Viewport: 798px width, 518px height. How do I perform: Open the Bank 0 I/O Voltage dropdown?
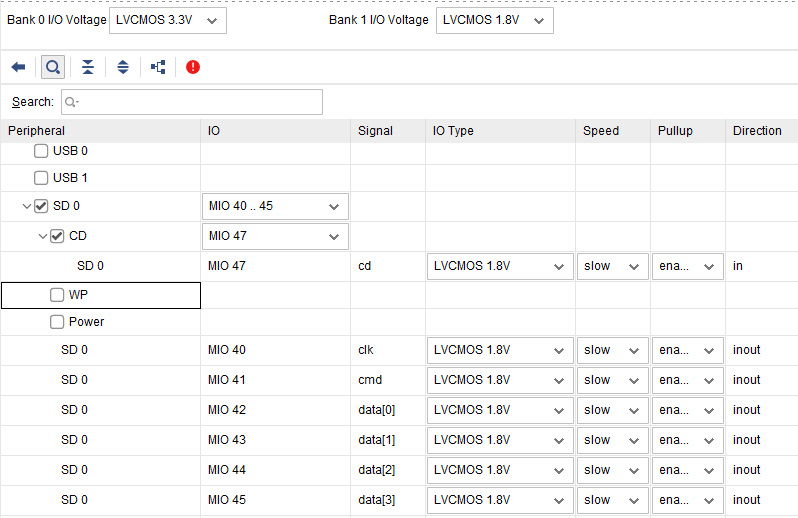pyautogui.click(x=168, y=20)
